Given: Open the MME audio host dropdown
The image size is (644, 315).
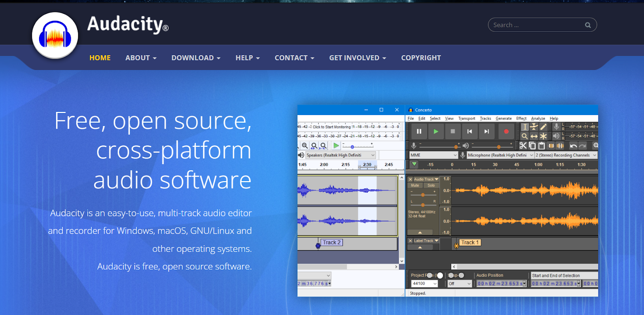Looking at the screenshot, I should point(434,155).
